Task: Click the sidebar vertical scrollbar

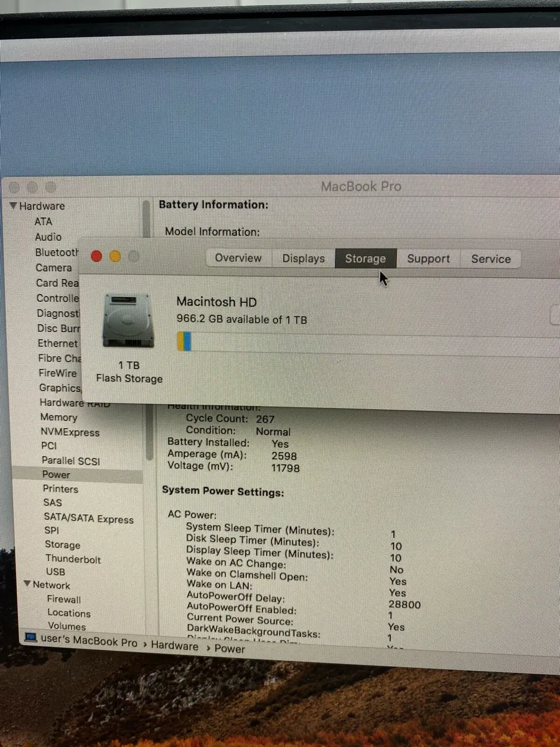Action: pos(148,330)
